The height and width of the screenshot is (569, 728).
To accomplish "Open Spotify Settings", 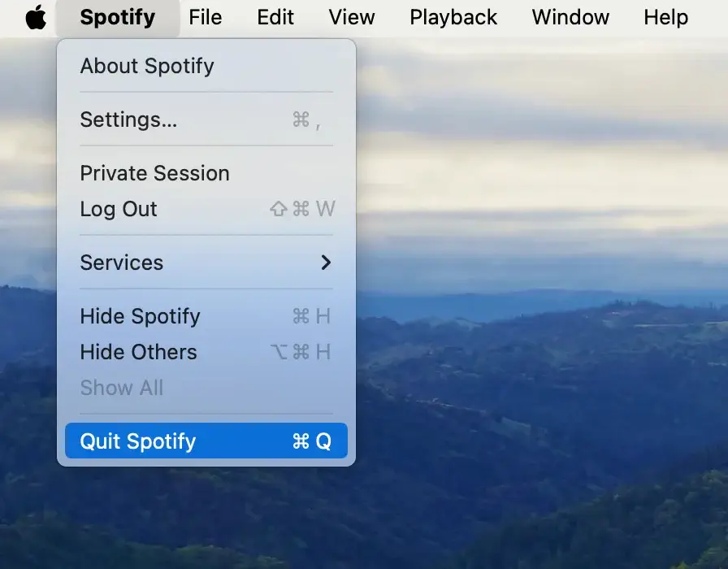I will (x=128, y=119).
